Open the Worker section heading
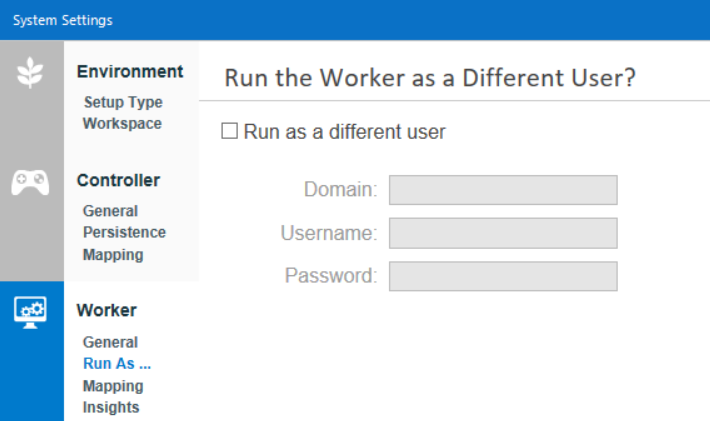The image size is (710, 421). pos(107,310)
